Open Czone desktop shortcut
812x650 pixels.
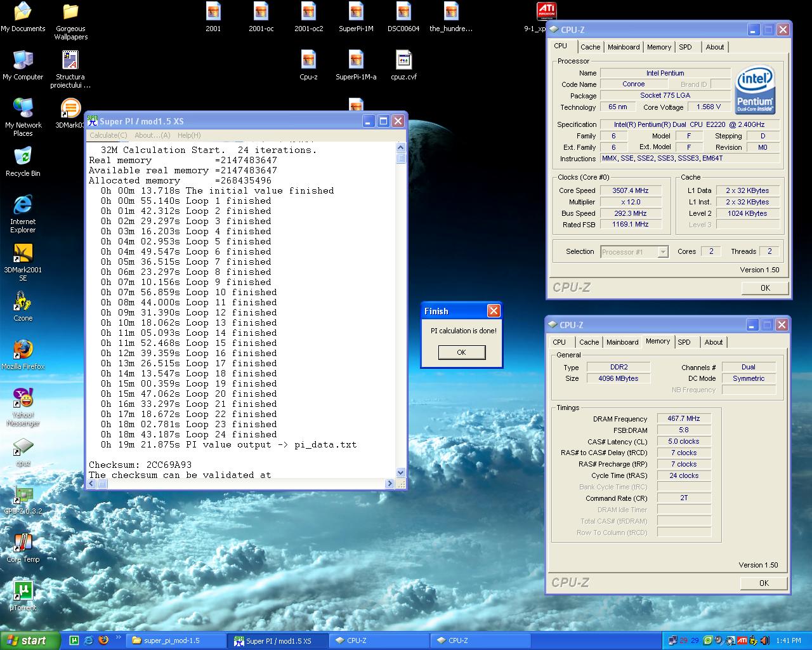click(23, 307)
